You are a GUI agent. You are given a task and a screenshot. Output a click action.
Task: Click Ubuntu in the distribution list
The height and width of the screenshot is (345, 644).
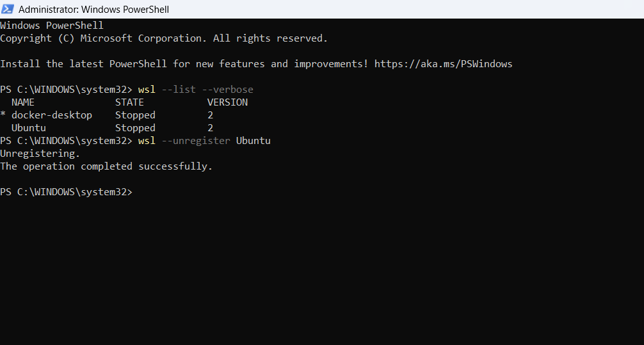coord(29,128)
